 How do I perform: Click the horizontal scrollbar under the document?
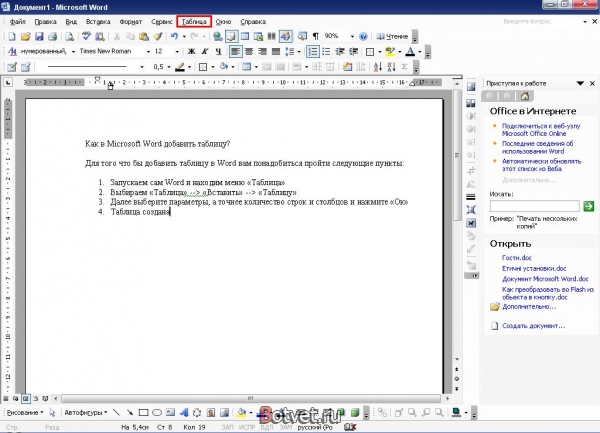(x=251, y=399)
